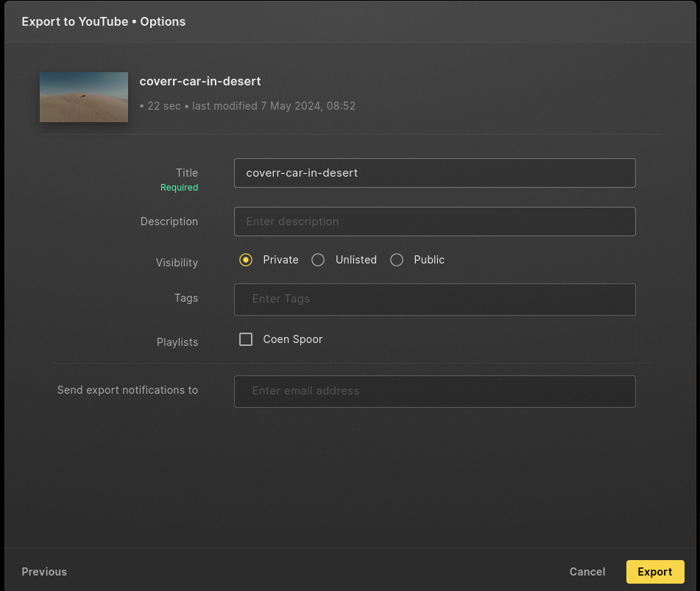The image size is (700, 591).
Task: Click the Enter email address field
Action: (435, 392)
